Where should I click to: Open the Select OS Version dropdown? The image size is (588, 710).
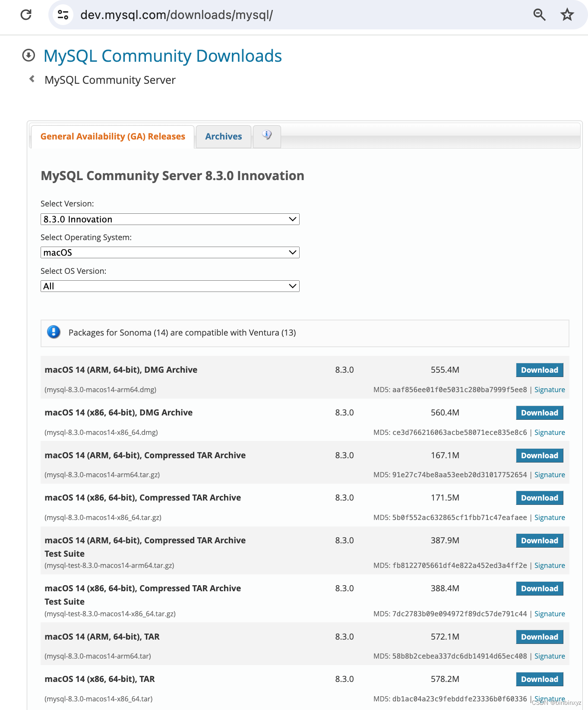click(x=170, y=286)
